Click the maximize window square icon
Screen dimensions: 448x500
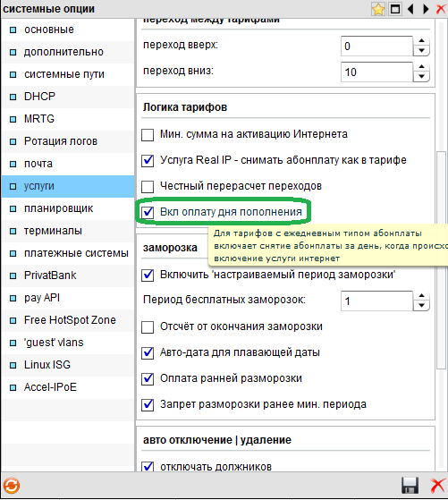point(395,9)
